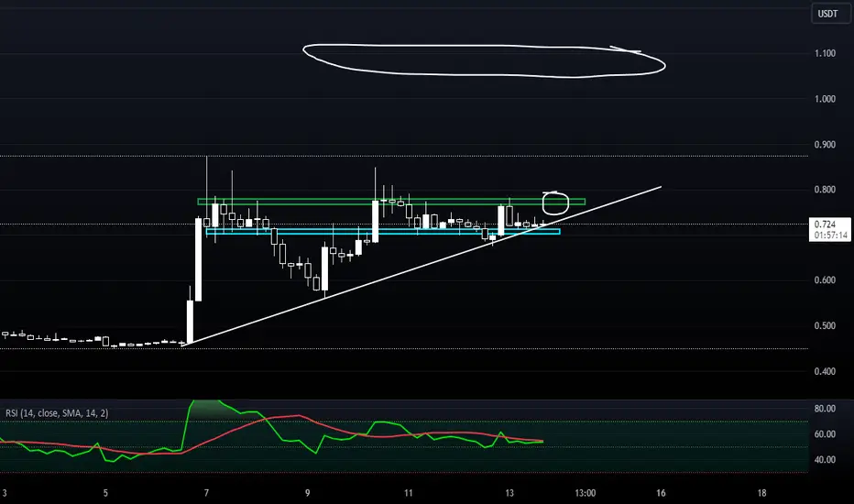
Task: Click the 0.800 price axis label
Action: tap(825, 190)
